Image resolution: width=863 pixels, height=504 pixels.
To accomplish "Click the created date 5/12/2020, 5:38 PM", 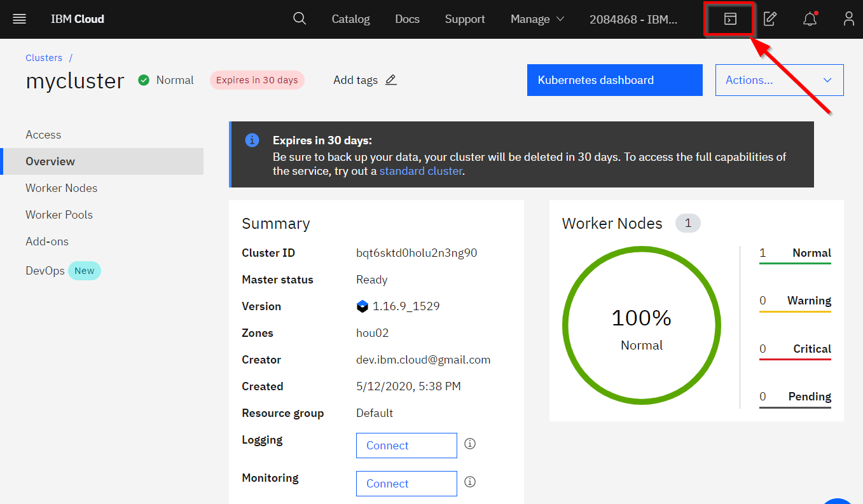I will (x=408, y=386).
